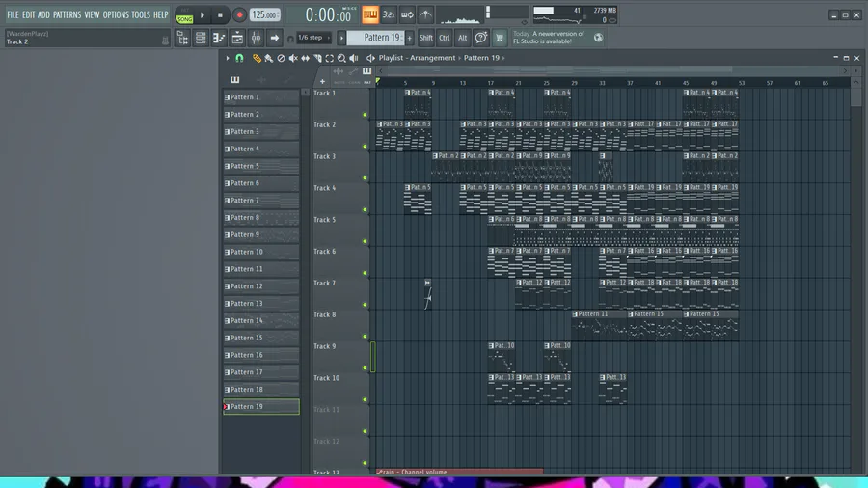This screenshot has width=868, height=488.
Task: Arm the Record button
Action: pos(239,14)
